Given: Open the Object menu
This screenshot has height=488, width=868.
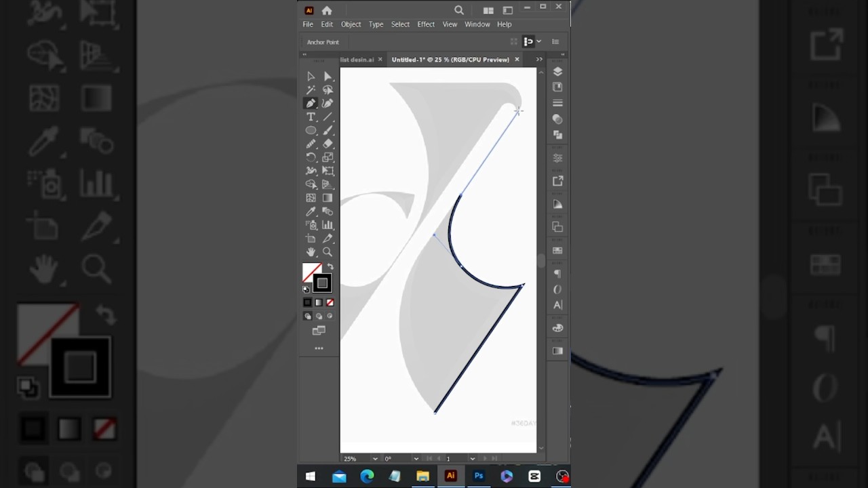Looking at the screenshot, I should (x=351, y=24).
